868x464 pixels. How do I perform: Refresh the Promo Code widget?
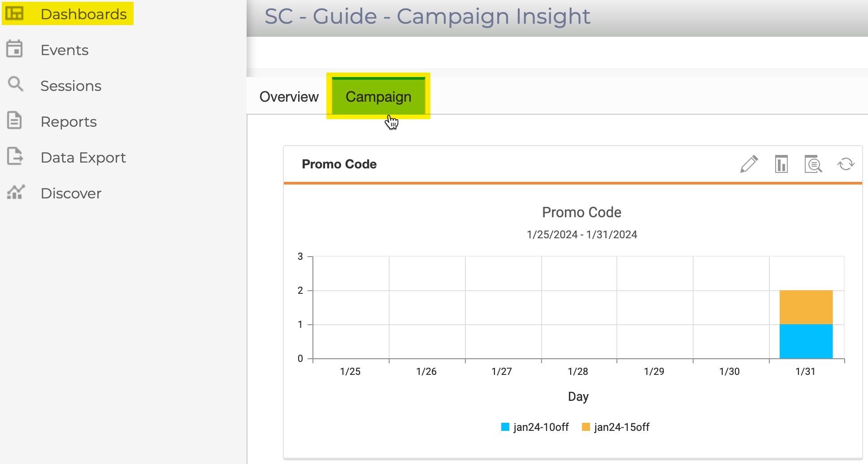(846, 164)
